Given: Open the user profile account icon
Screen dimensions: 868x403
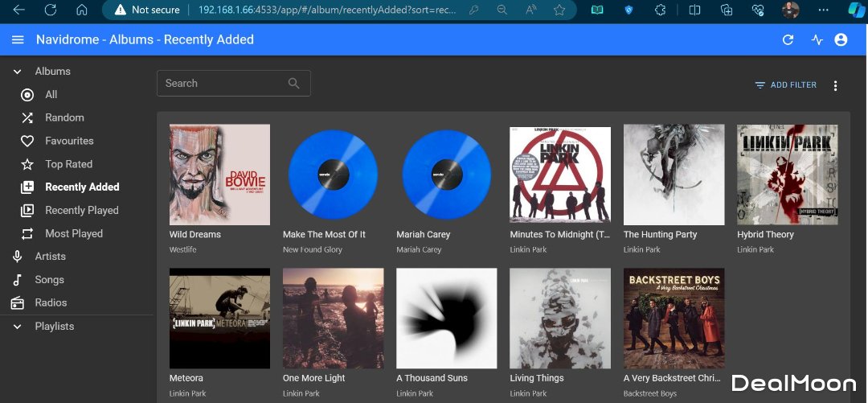Looking at the screenshot, I should [x=841, y=39].
